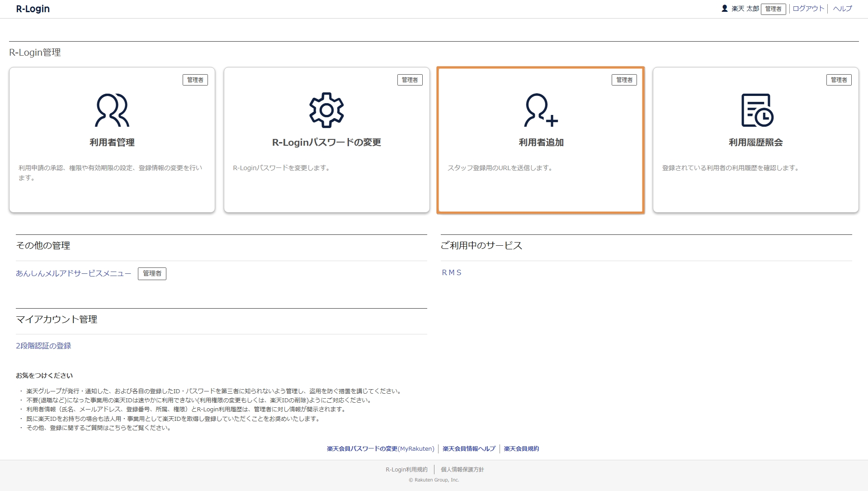Open the ヘルプ link in header
Screen dimensions: 868x491
click(x=842, y=9)
